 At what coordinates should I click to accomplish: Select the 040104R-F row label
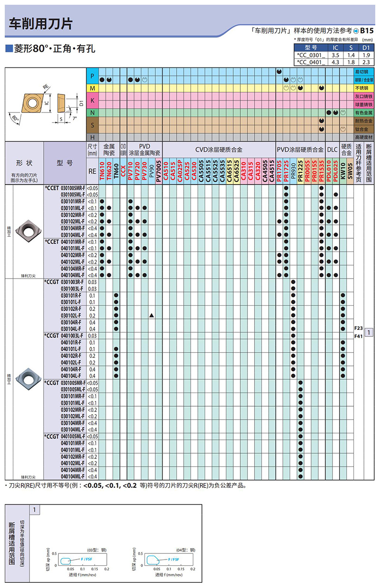click(71, 369)
